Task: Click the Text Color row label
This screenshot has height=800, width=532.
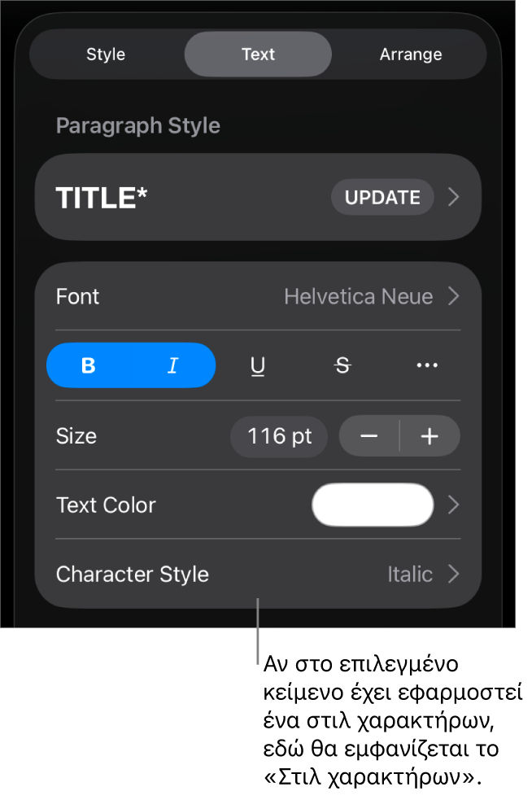Action: coord(106,505)
